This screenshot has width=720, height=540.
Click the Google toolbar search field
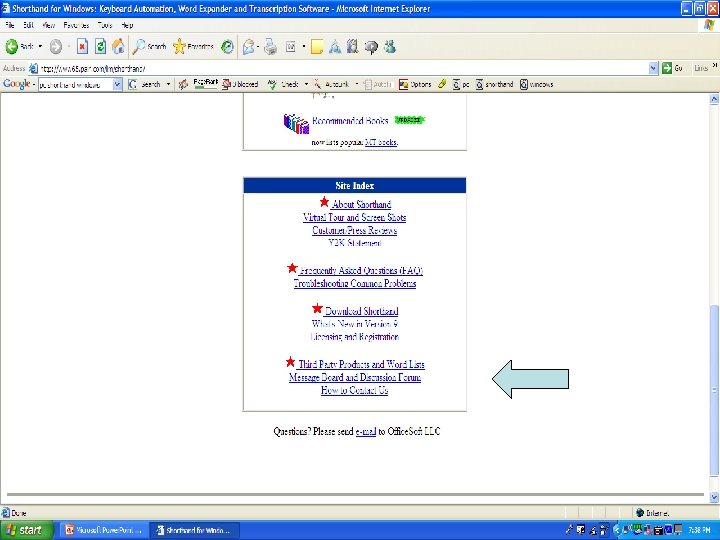coord(75,84)
